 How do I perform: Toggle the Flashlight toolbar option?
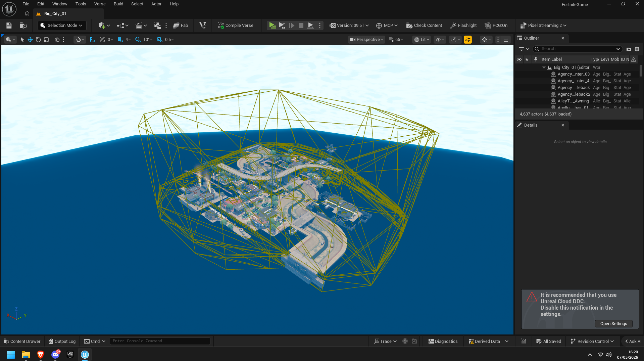pos(463,25)
